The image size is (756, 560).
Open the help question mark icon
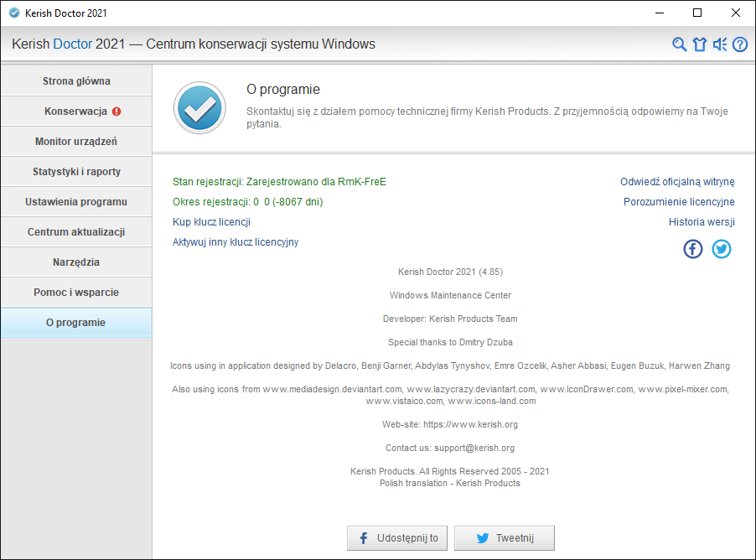pyautogui.click(x=740, y=44)
